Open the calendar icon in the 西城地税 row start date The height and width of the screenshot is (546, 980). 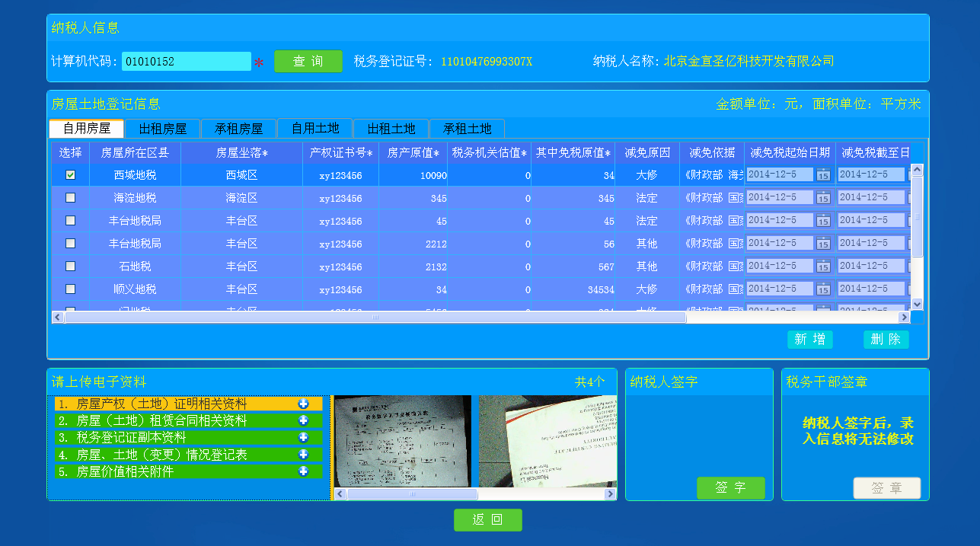(x=822, y=175)
